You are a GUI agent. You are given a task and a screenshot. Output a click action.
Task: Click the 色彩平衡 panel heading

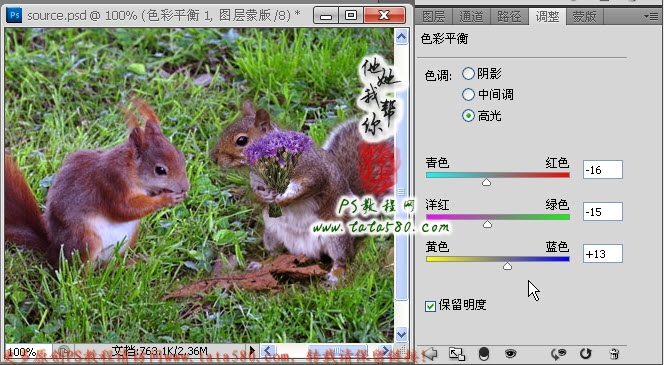(x=445, y=39)
